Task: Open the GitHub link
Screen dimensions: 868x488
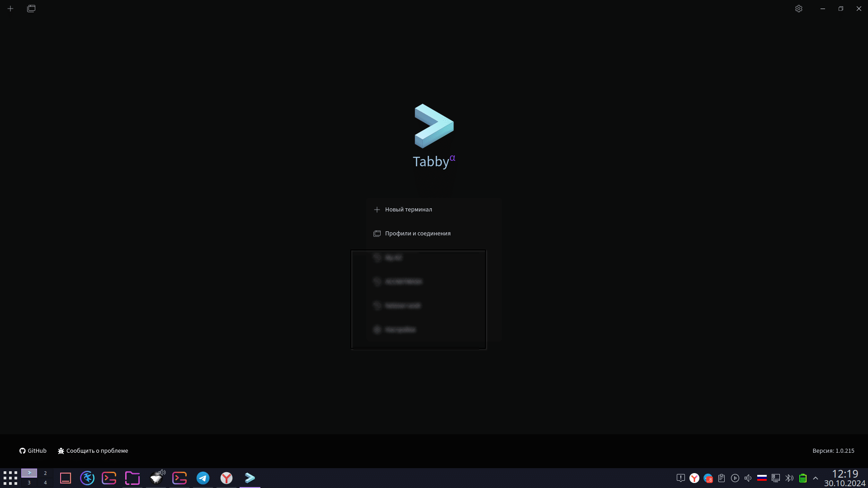Action: pyautogui.click(x=33, y=451)
